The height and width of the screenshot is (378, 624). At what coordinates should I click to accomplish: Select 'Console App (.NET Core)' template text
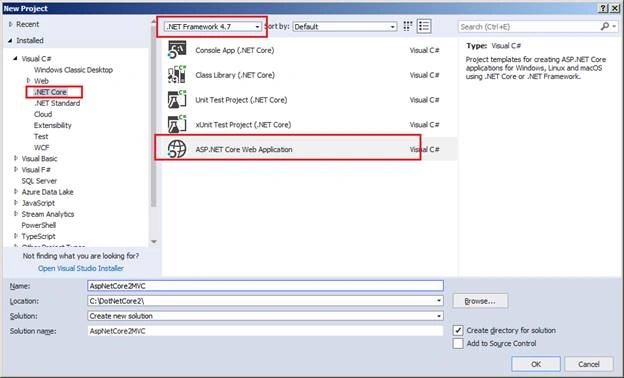pos(234,50)
